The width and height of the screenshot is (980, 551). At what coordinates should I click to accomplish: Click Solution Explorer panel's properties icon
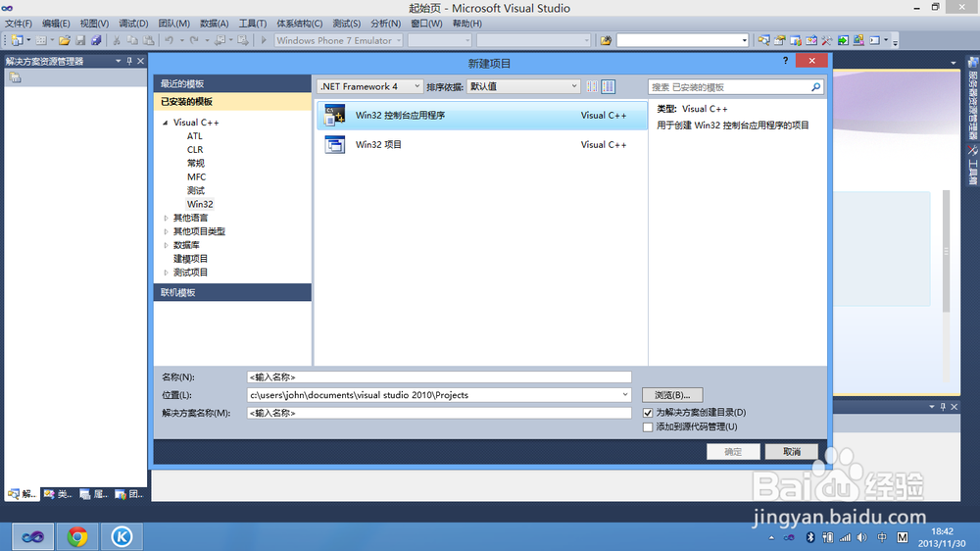coord(16,77)
